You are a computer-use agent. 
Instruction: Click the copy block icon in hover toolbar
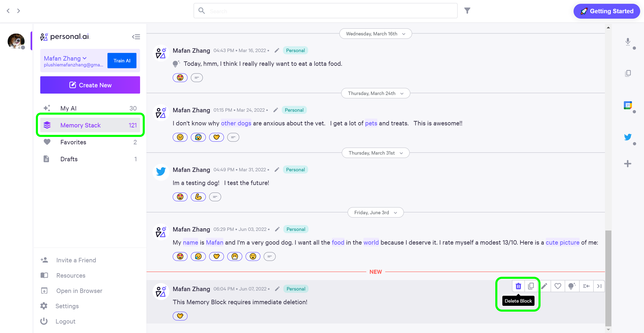click(x=531, y=286)
